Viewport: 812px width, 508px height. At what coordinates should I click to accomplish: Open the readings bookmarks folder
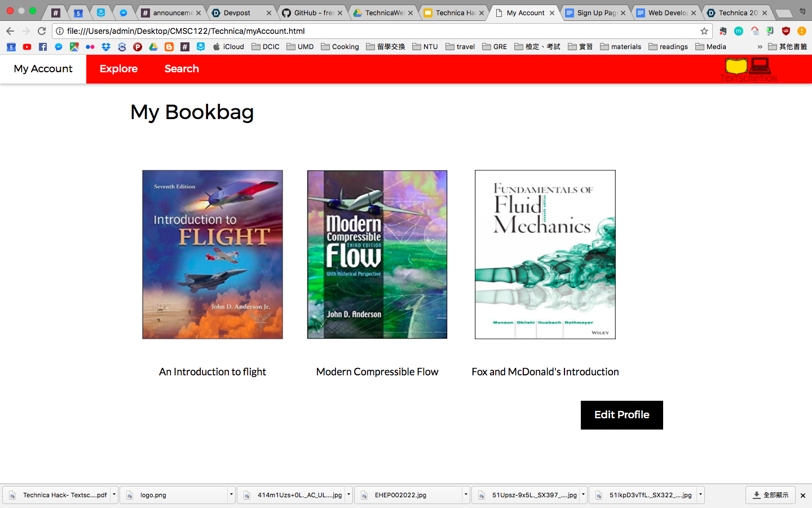(x=668, y=47)
